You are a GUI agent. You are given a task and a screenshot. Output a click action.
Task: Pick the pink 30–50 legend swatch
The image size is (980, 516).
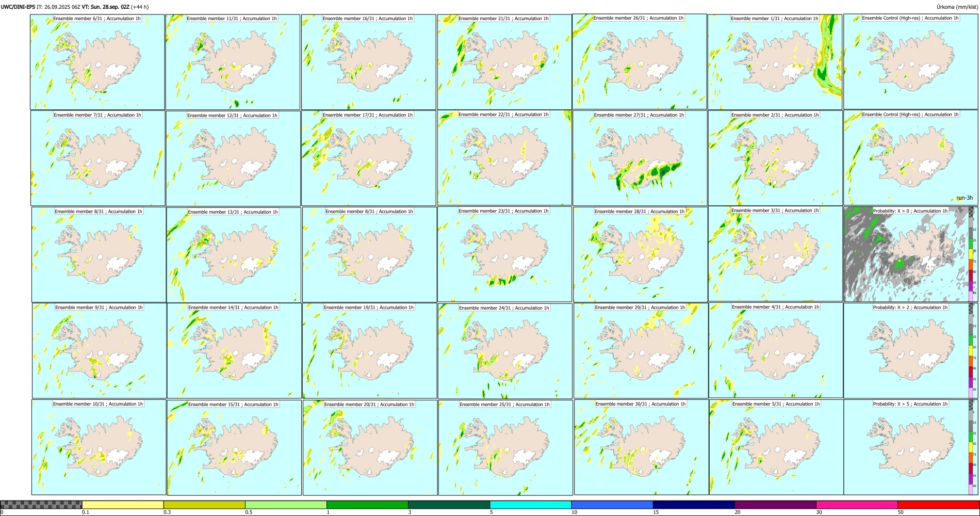click(x=857, y=505)
